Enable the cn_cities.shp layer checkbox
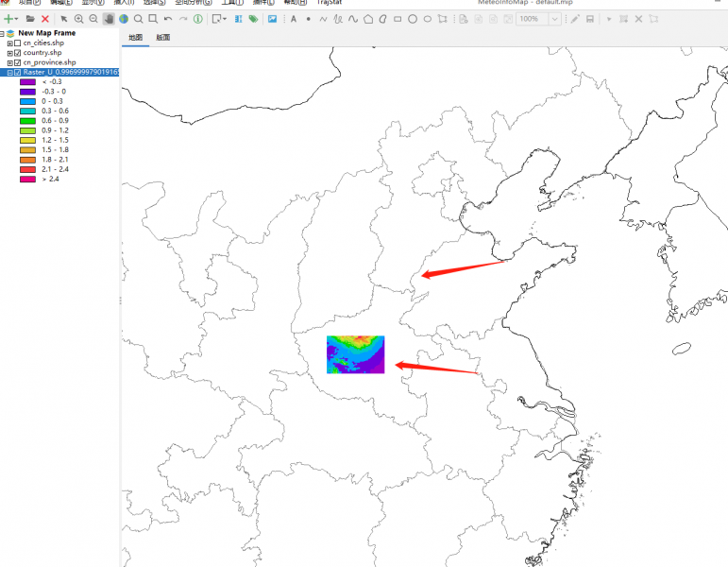The image size is (728, 567). point(18,43)
